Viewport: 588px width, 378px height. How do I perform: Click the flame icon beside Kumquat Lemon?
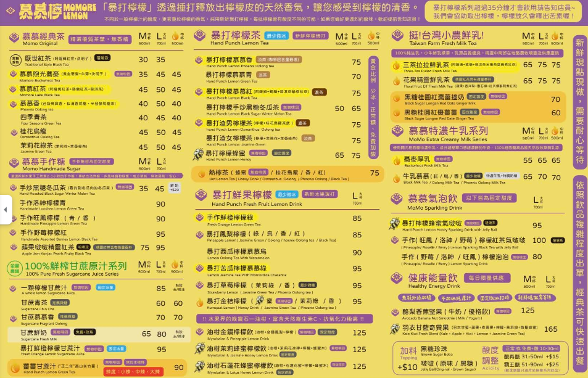[200, 302]
